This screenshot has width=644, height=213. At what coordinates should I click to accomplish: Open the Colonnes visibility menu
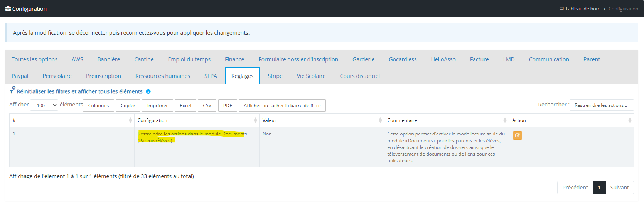click(x=99, y=105)
